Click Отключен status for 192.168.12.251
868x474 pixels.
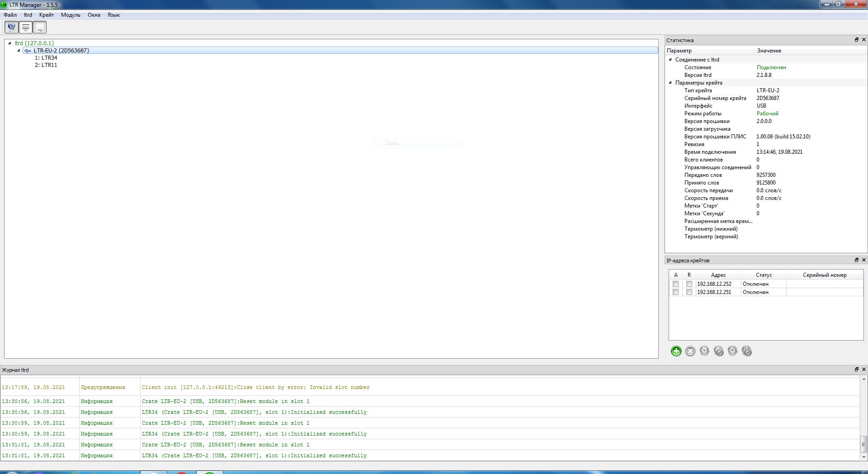coord(764,292)
